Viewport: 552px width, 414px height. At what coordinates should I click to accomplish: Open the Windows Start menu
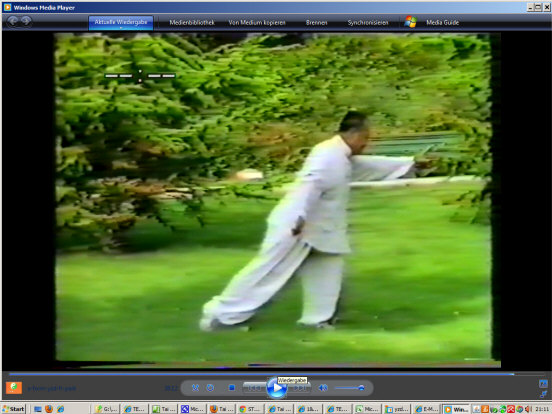pos(14,409)
